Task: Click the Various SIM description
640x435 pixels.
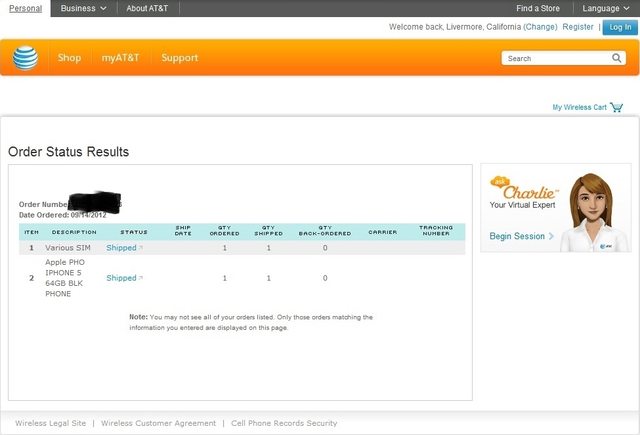Action: [68, 248]
